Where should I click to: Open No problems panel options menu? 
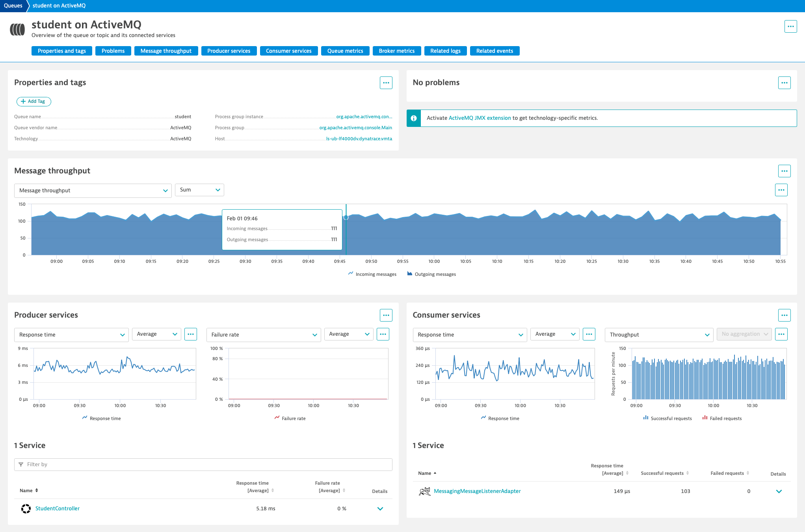784,83
